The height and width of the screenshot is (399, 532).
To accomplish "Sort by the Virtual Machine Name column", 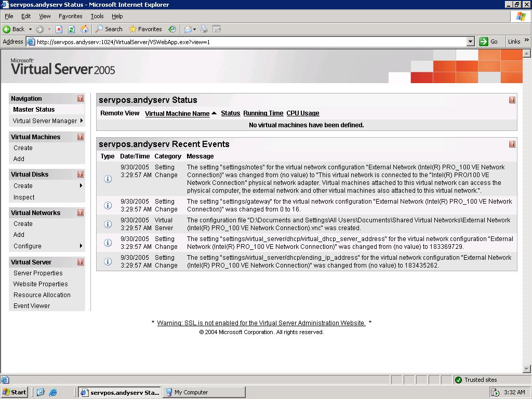I will (x=177, y=113).
